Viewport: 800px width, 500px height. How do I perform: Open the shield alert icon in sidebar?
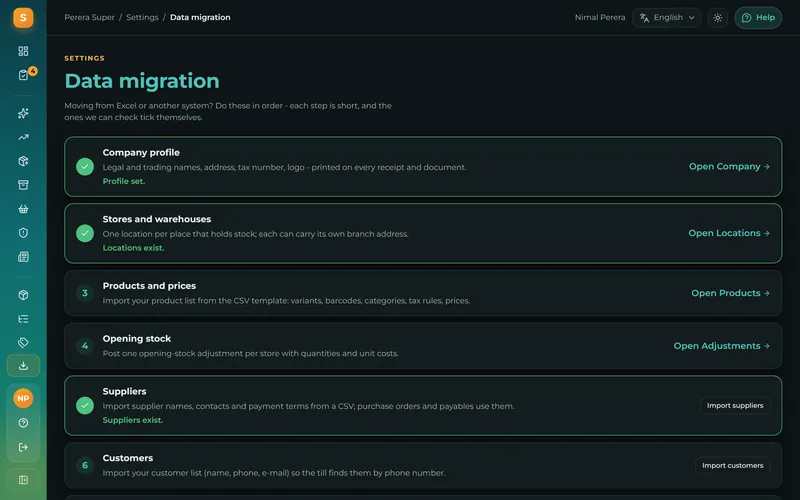coord(23,233)
